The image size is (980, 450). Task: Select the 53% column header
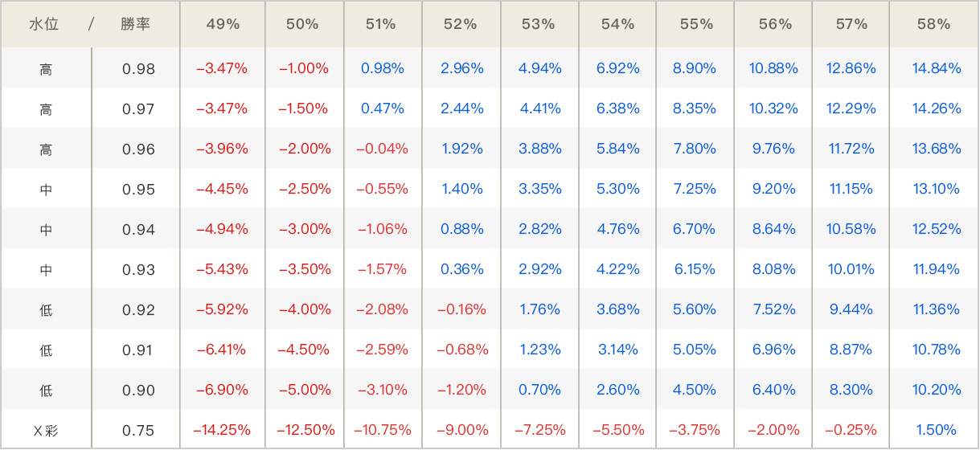pyautogui.click(x=538, y=24)
